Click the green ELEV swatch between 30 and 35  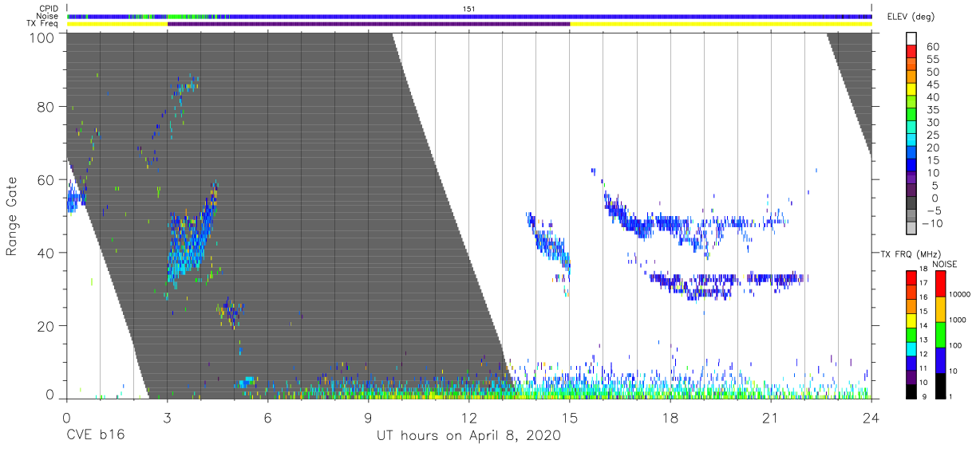pyautogui.click(x=911, y=116)
